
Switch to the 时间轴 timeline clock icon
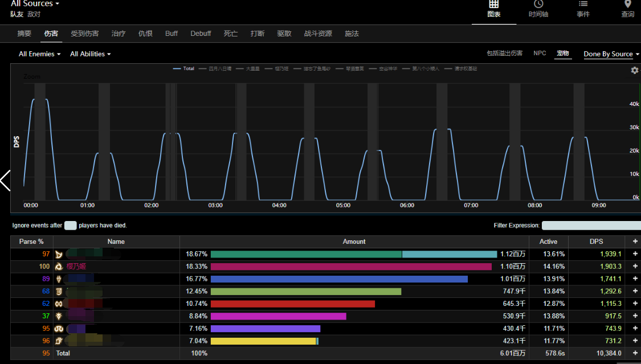[538, 5]
